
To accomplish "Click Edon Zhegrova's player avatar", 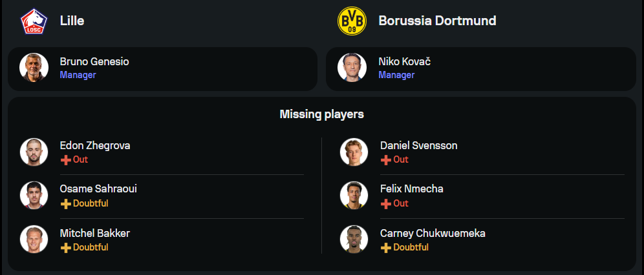I will (x=34, y=152).
